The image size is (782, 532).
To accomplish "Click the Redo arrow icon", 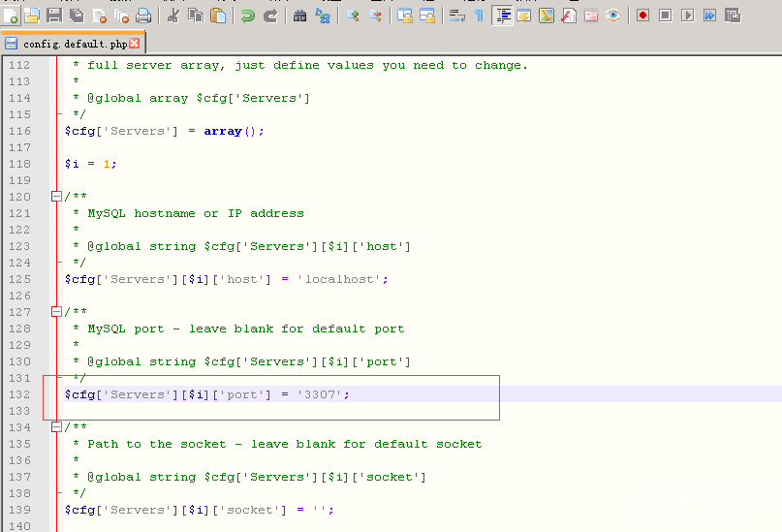I will pos(269,16).
